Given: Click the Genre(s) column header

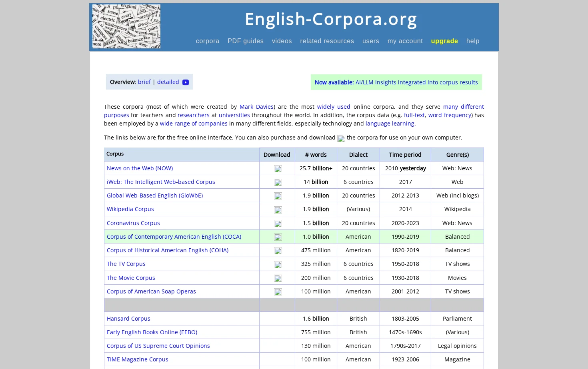Looking at the screenshot, I should pyautogui.click(x=457, y=155).
